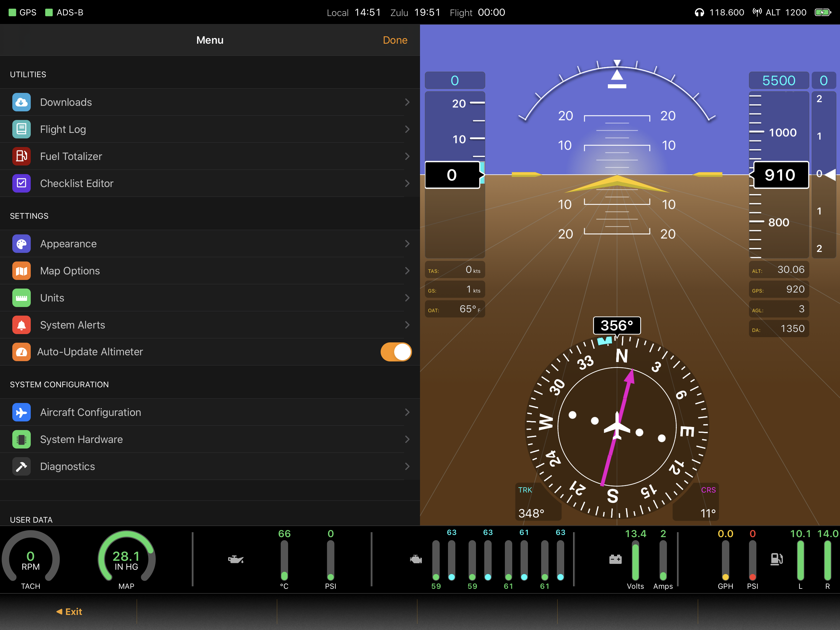The width and height of the screenshot is (840, 630).
Task: Tap Done to close the menu
Action: pos(395,40)
